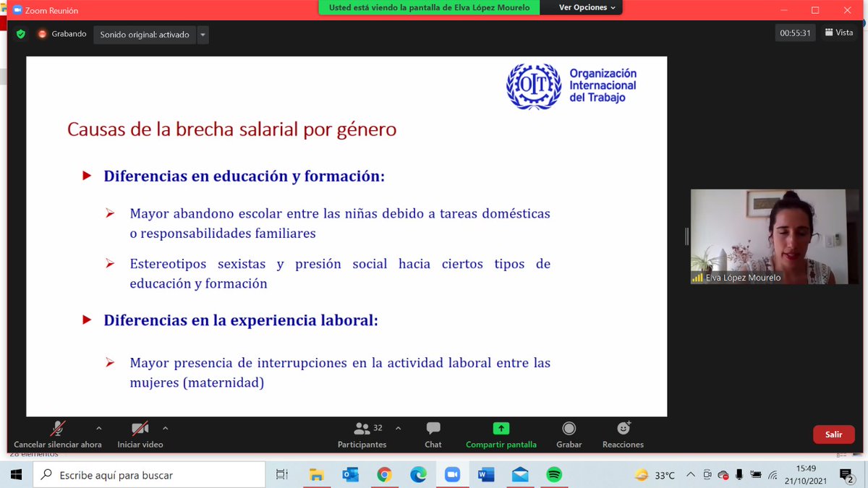Expand audio options arrow next to microphone
Image resolution: width=868 pixels, height=488 pixels.
[98, 428]
